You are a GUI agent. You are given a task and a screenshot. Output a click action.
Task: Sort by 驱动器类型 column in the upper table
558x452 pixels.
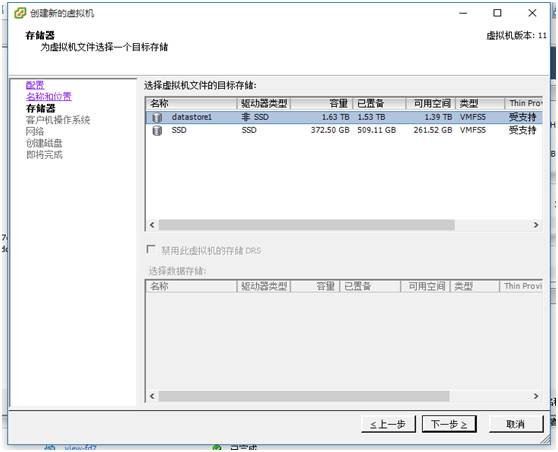click(x=264, y=104)
